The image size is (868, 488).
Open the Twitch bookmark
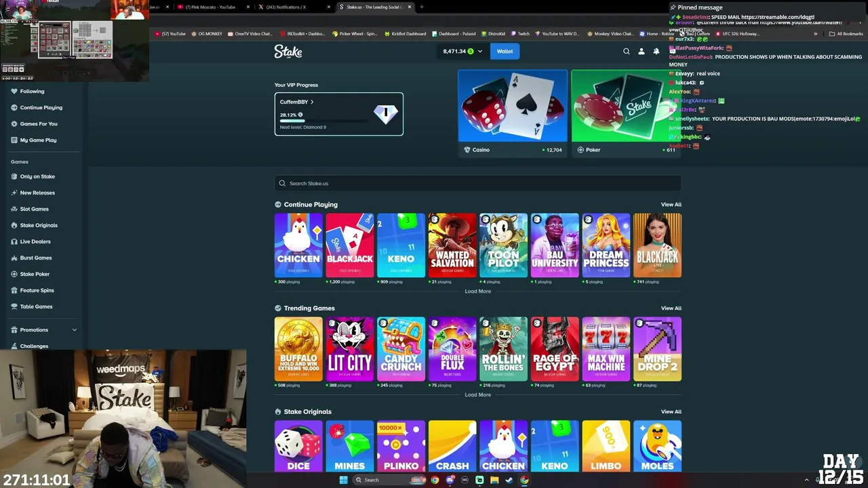coord(520,34)
